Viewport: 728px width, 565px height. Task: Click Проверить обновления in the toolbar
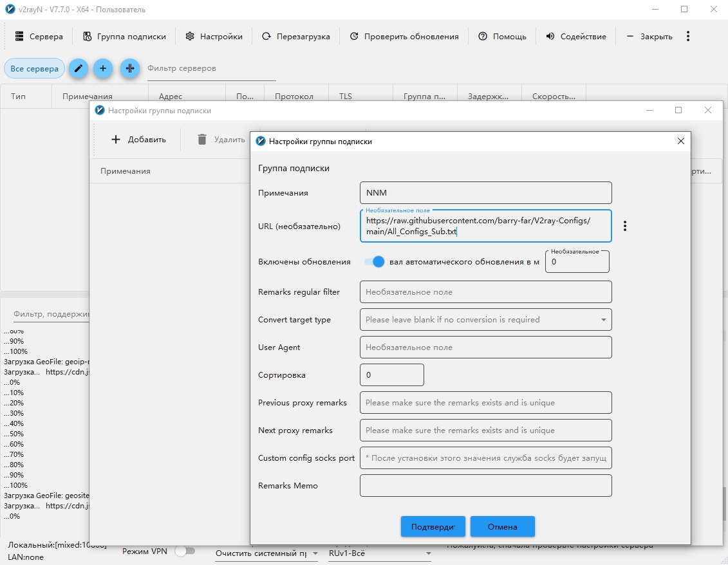(404, 36)
